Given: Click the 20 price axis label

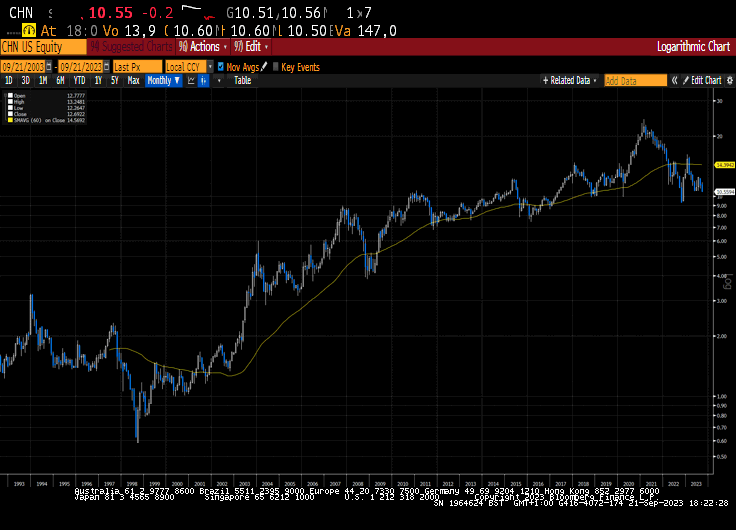Looking at the screenshot, I should click(x=720, y=137).
